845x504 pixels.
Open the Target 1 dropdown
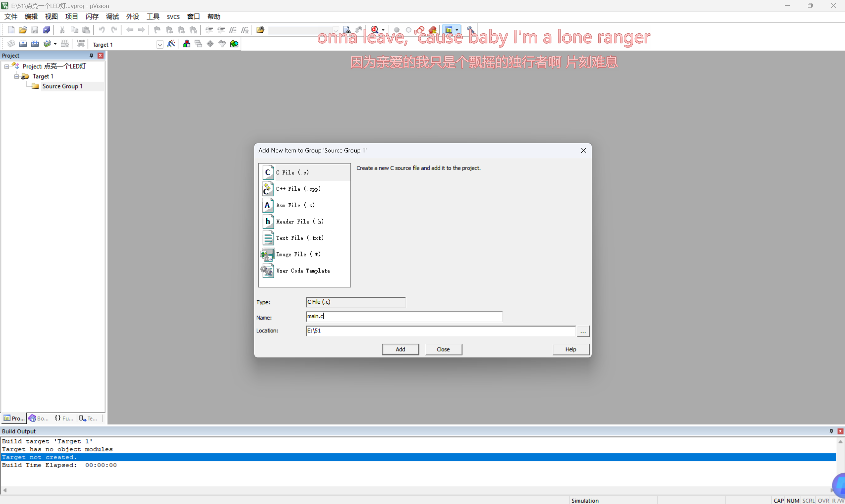(160, 45)
